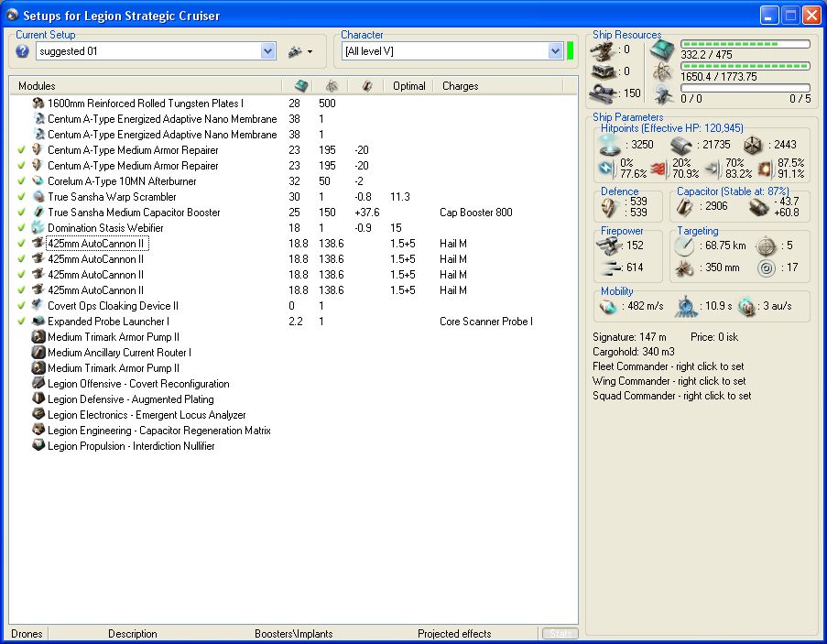Screen dimensions: 827x644
Task: Select Medium Ancillary Current Router I rig
Action: [x=119, y=353]
